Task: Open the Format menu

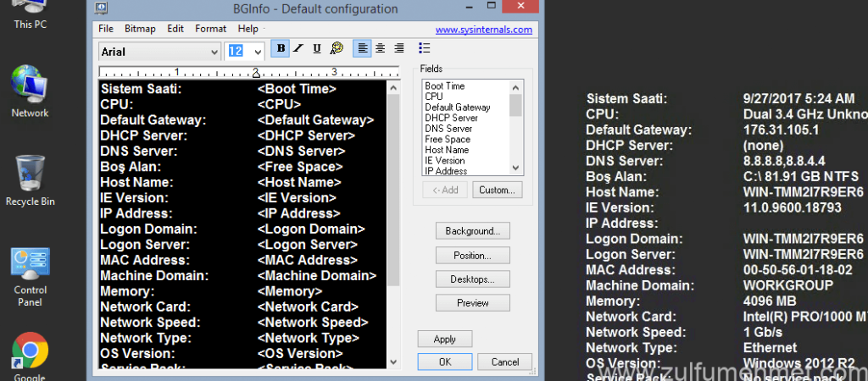Action: (x=210, y=29)
